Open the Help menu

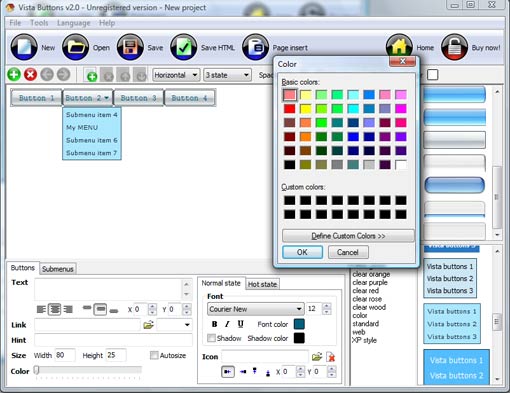pos(107,23)
